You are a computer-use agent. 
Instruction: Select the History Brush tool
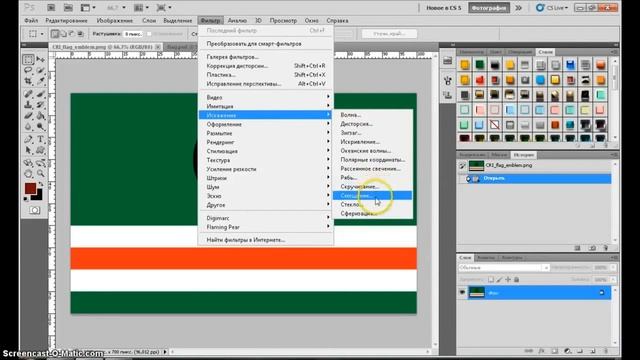[x=40, y=105]
